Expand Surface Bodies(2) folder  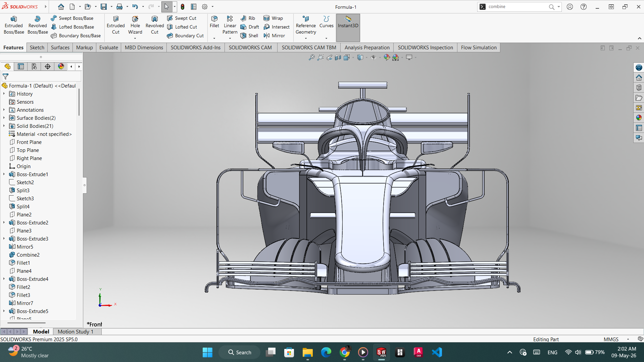pyautogui.click(x=4, y=118)
